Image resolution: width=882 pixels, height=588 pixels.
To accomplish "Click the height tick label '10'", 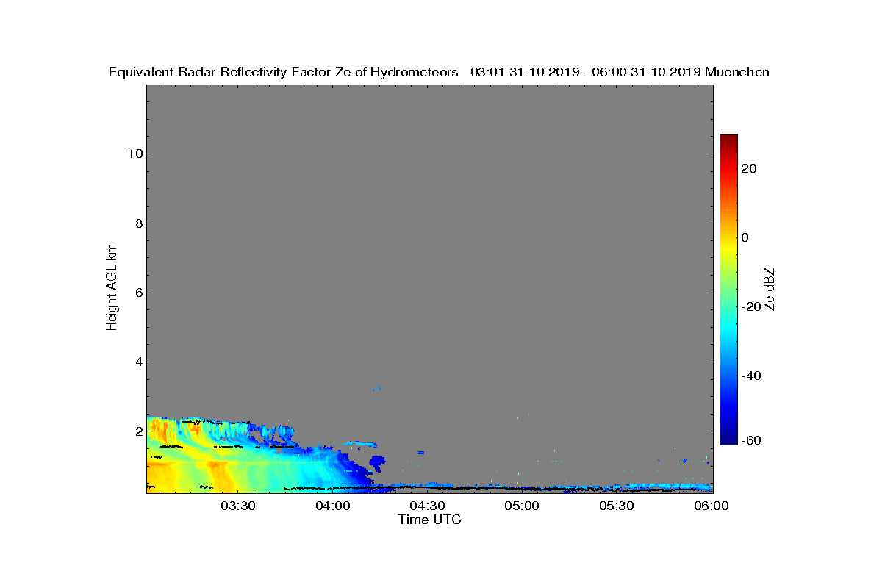I will [135, 154].
